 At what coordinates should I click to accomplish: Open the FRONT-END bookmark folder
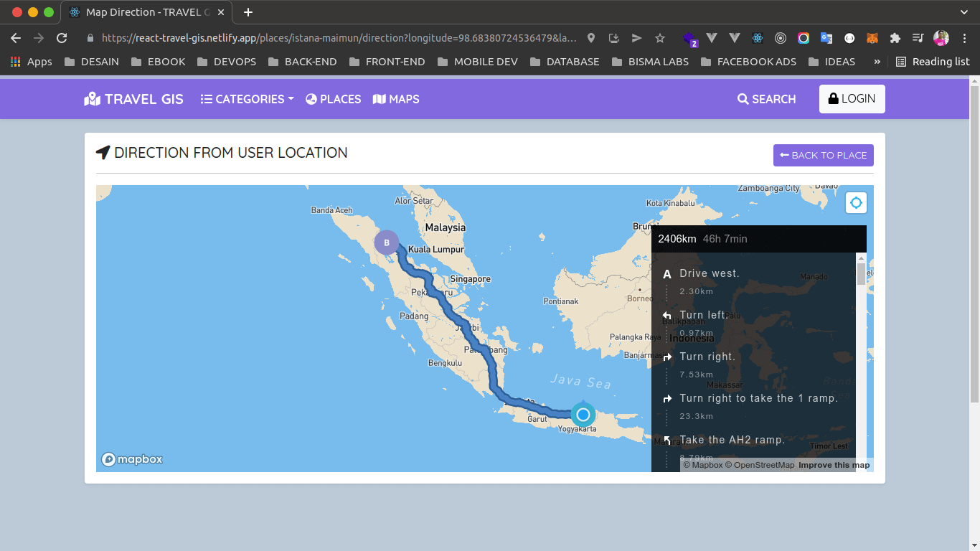click(x=387, y=62)
